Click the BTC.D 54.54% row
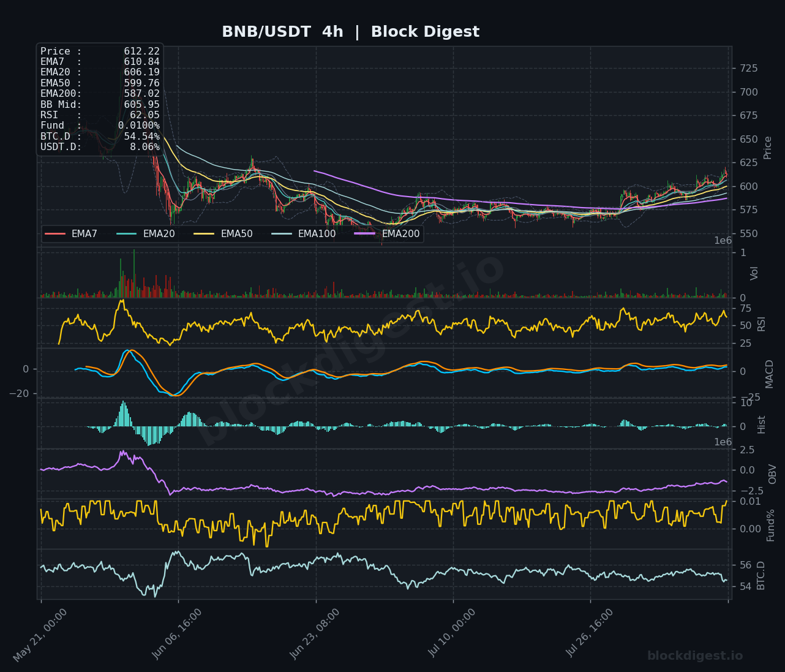The height and width of the screenshot is (672, 785). (x=100, y=137)
